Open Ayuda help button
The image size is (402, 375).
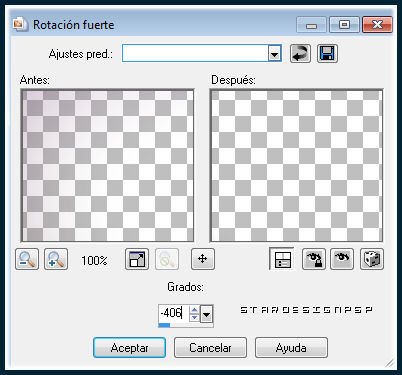click(x=291, y=348)
